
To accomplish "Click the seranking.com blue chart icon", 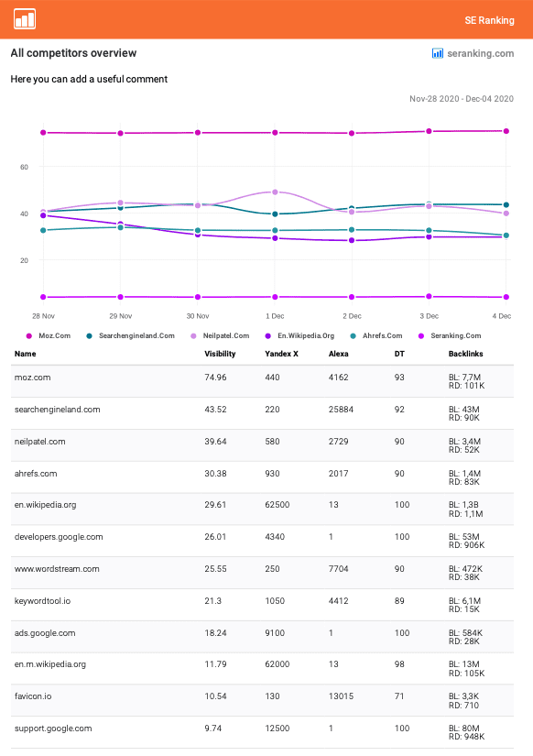I will pyautogui.click(x=438, y=53).
